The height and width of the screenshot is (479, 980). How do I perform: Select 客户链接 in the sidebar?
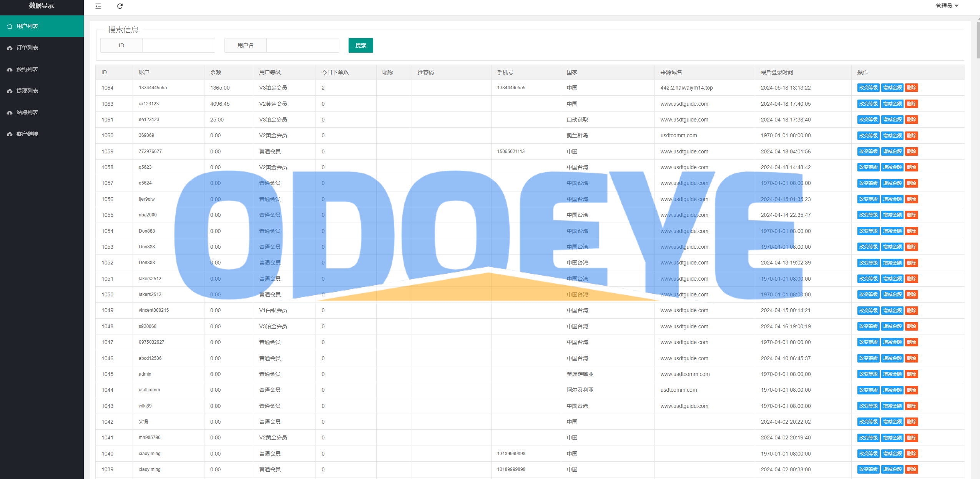click(x=42, y=134)
